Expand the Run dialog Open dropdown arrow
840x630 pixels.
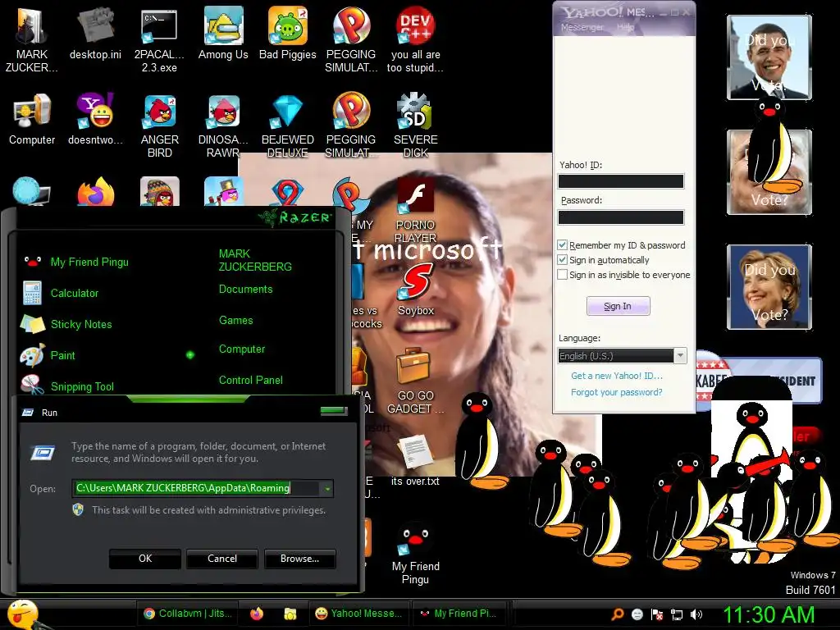(326, 488)
